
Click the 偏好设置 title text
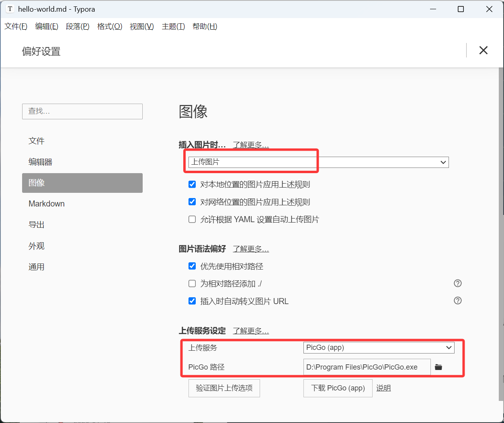41,51
